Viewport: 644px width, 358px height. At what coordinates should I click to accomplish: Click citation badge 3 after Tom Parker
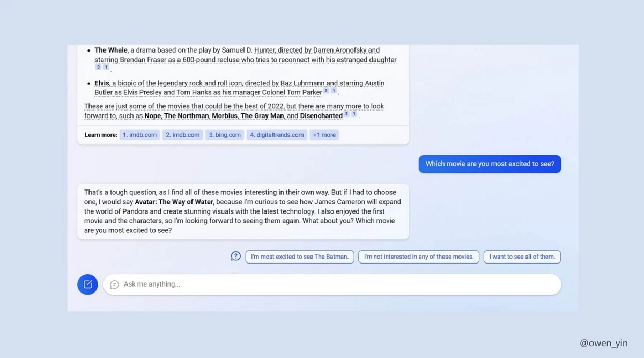point(325,91)
